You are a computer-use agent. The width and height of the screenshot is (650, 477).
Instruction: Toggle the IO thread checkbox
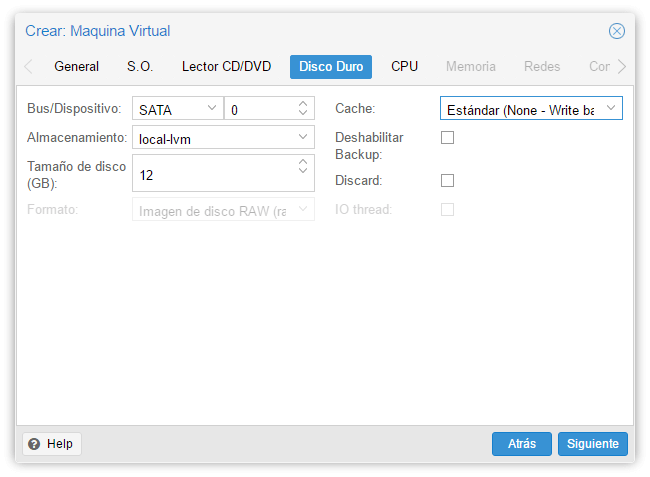[x=447, y=210]
